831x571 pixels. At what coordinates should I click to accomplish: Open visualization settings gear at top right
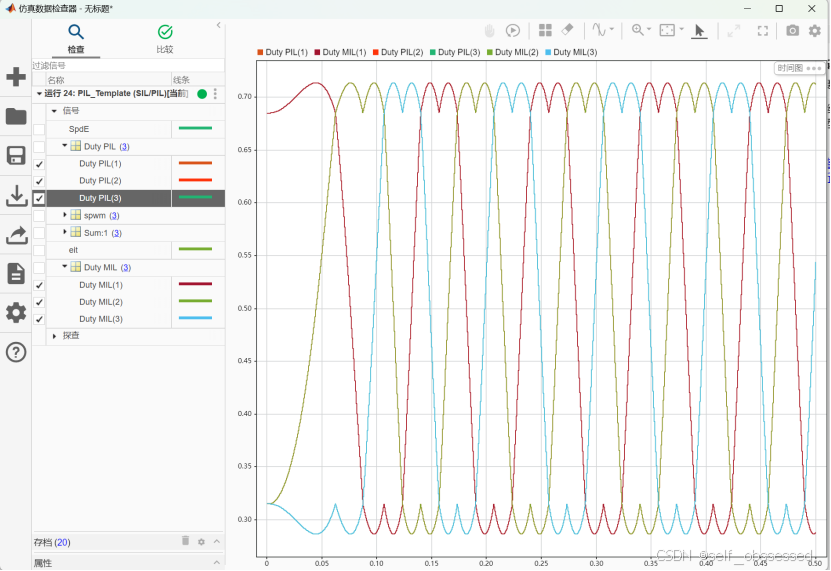[815, 31]
